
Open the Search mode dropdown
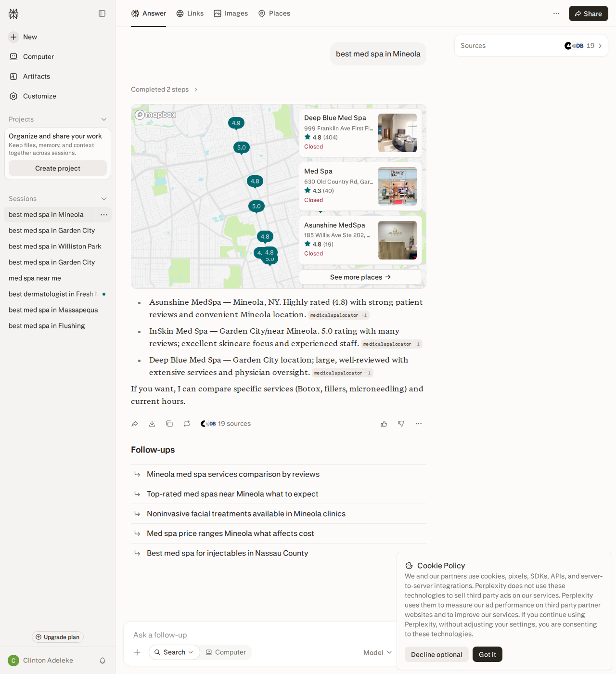[x=174, y=652]
